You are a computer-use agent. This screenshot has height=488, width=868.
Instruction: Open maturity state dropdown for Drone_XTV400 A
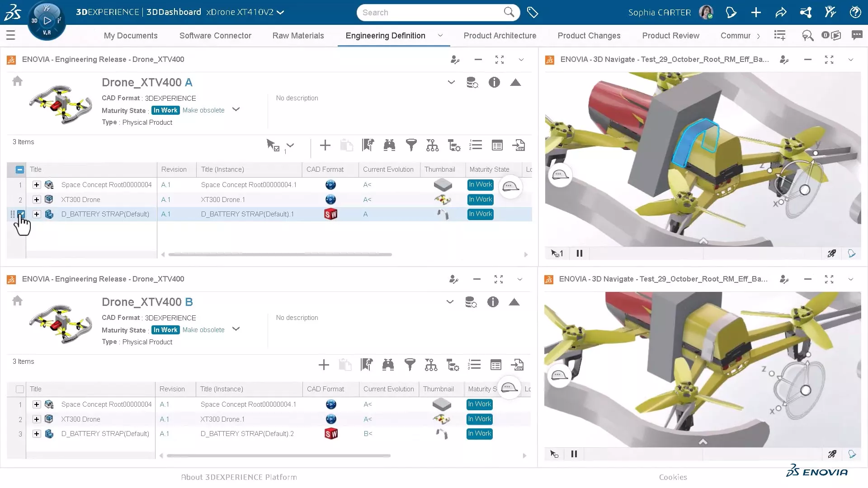tap(236, 109)
